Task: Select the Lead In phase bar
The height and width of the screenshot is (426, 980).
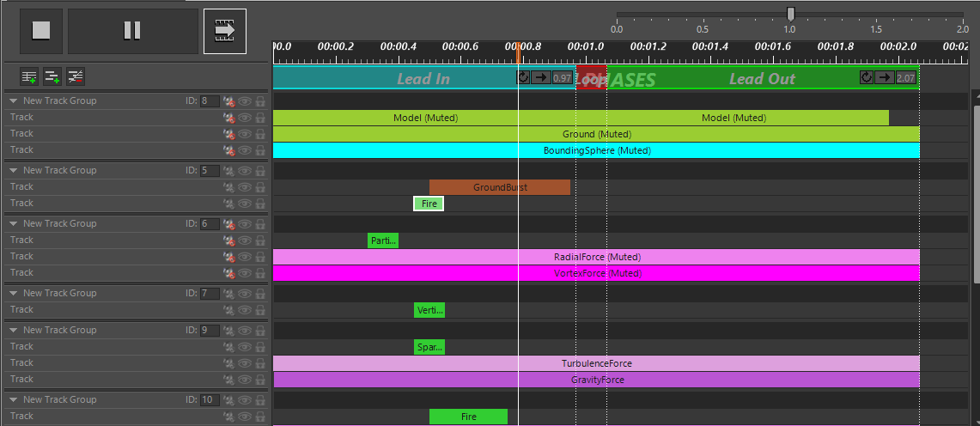Action: pyautogui.click(x=423, y=77)
